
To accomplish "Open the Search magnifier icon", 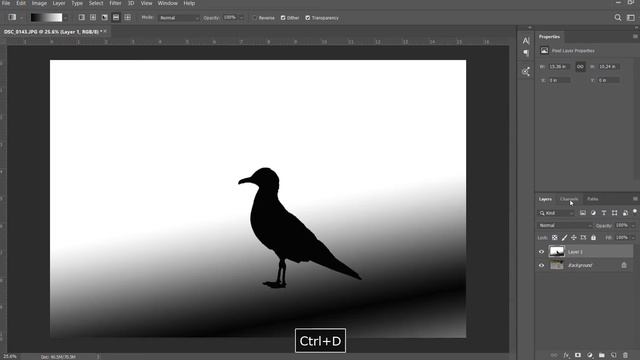I will coord(618,18).
